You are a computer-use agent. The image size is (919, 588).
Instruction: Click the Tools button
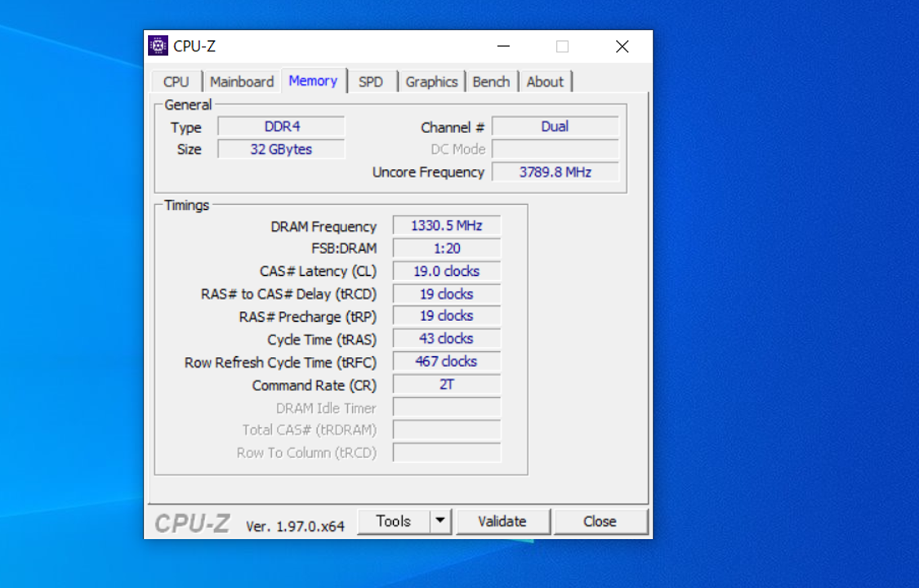tap(393, 521)
